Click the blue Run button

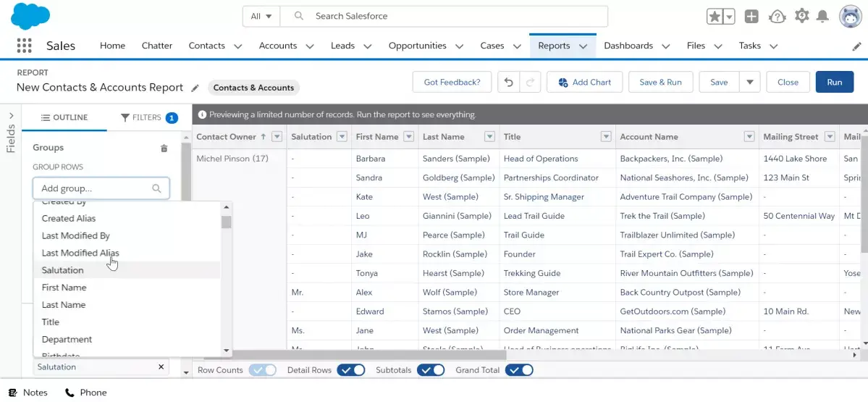(835, 82)
